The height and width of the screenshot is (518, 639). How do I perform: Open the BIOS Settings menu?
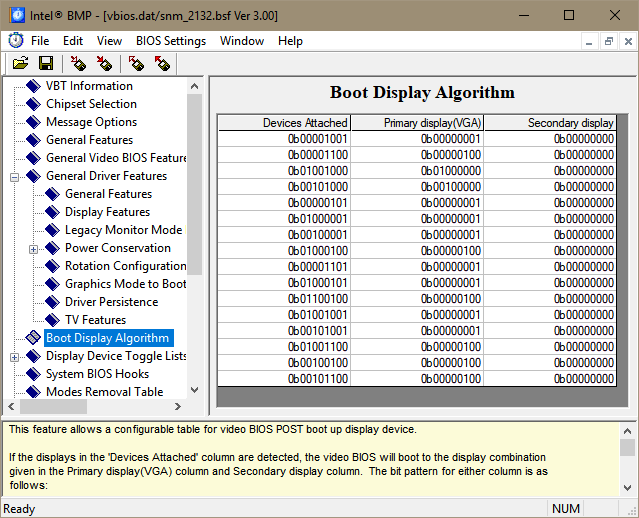[171, 41]
